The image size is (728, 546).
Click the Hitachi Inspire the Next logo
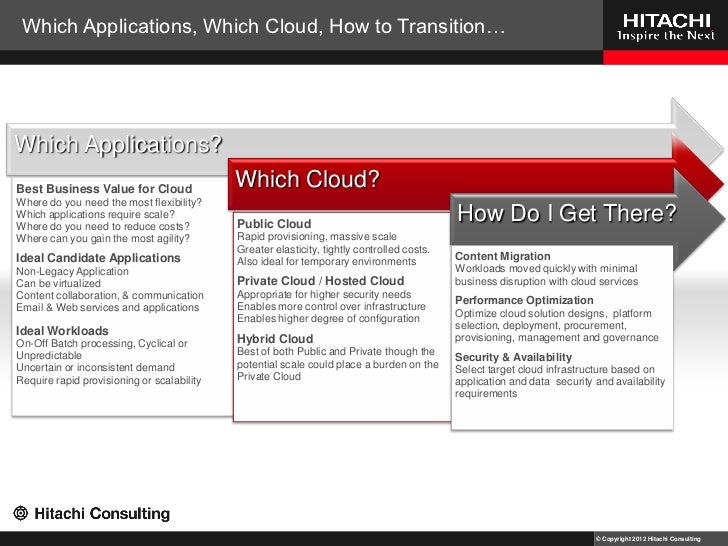coord(666,27)
